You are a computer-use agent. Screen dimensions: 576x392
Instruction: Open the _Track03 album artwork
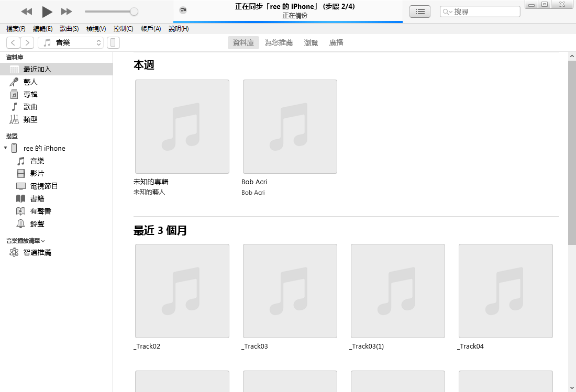[x=290, y=291]
